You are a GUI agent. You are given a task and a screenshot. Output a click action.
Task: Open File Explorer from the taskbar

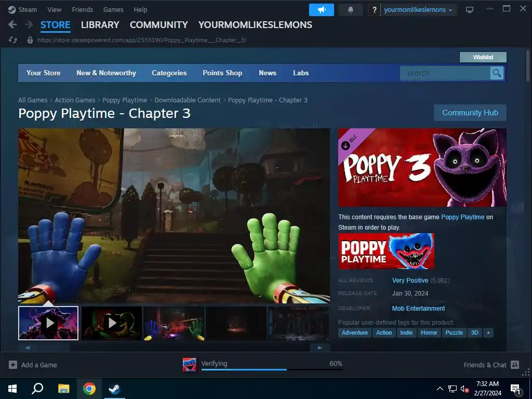coord(63,389)
